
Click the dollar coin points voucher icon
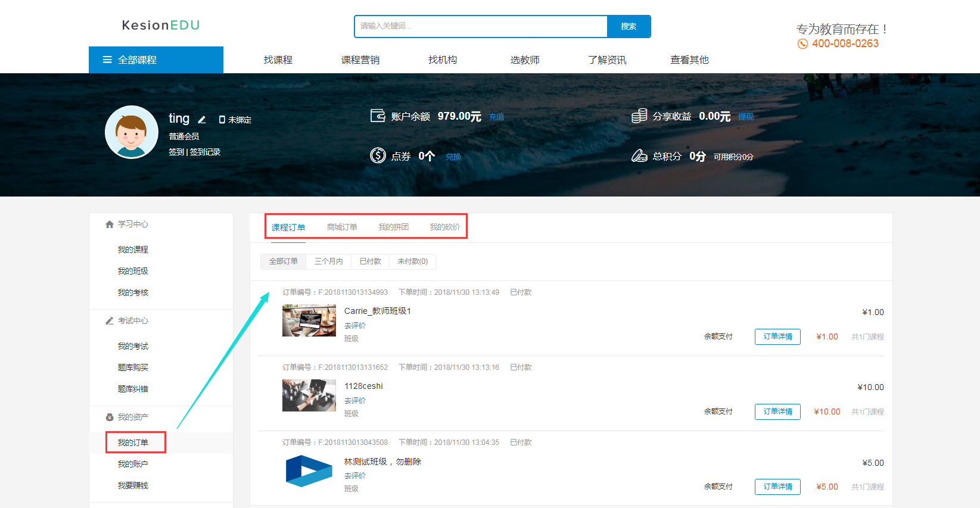pos(378,155)
